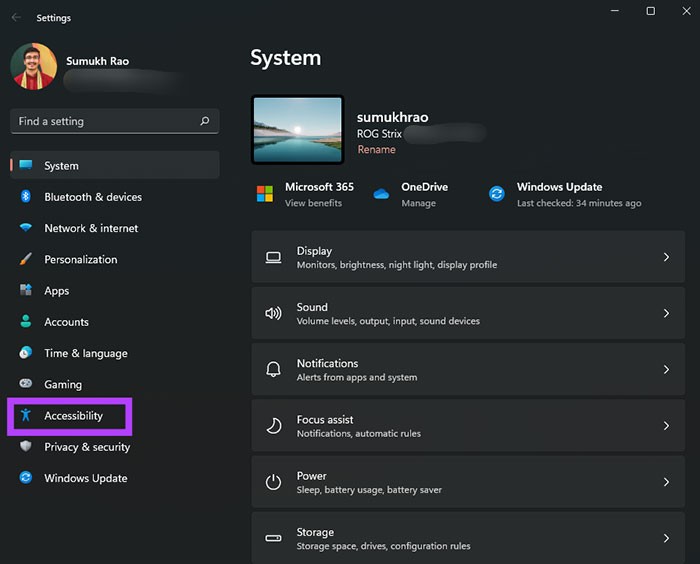
Task: Click the Microsoft 365 logo icon
Action: click(265, 194)
